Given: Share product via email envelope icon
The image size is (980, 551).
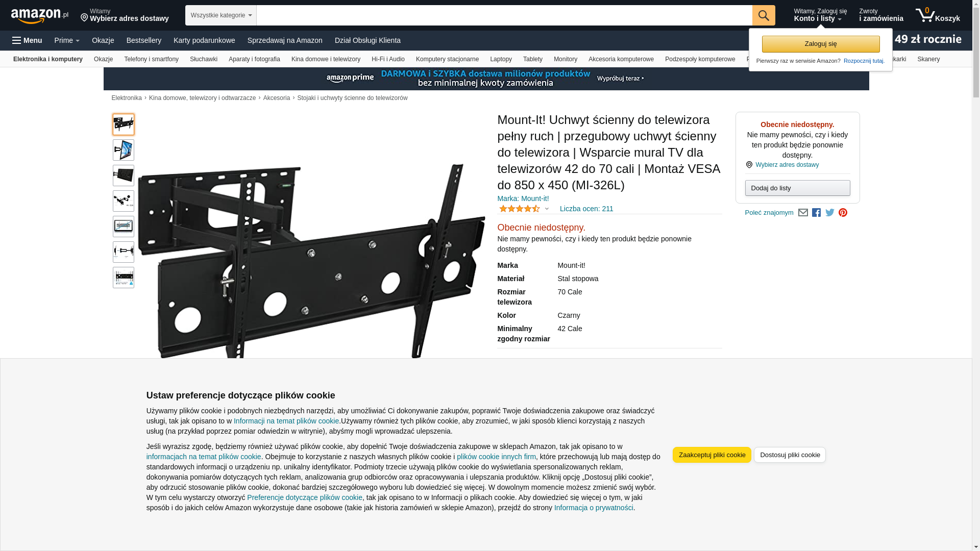Looking at the screenshot, I should (x=803, y=213).
